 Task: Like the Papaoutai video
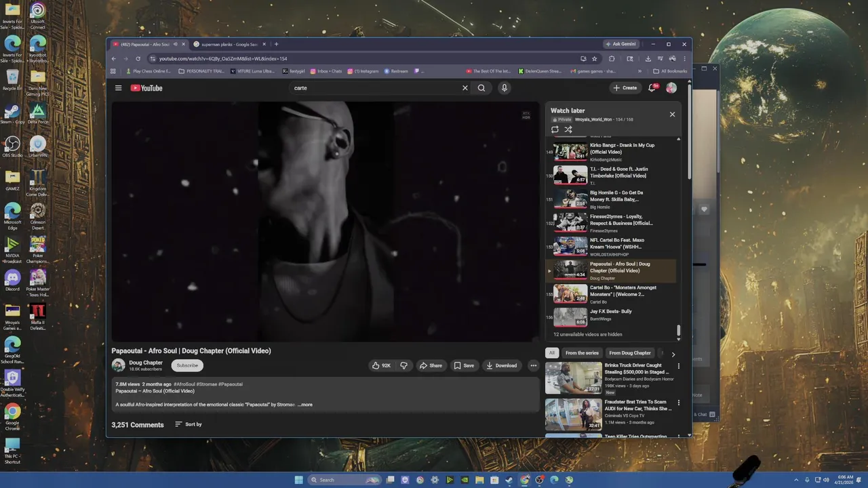click(381, 365)
